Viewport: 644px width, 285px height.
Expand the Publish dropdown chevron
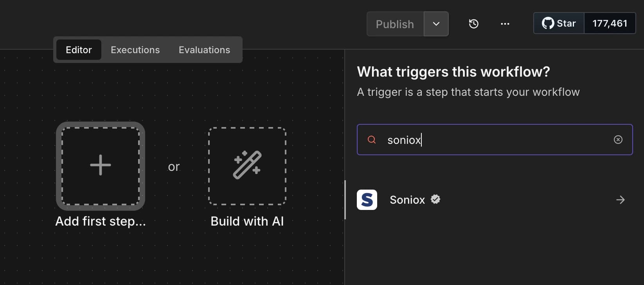pyautogui.click(x=436, y=24)
